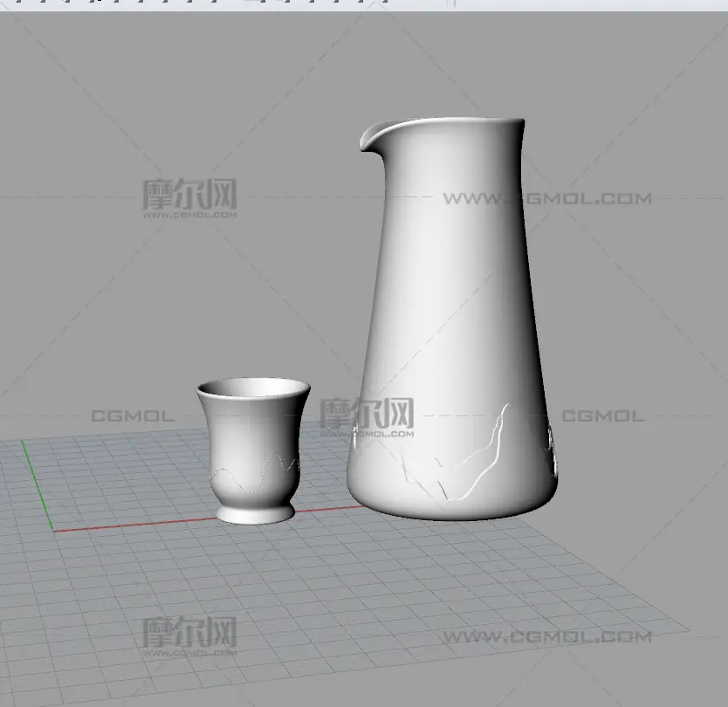
Task: Click the bottom-right WWW.CGMOL.COM watermark
Action: coord(546,637)
